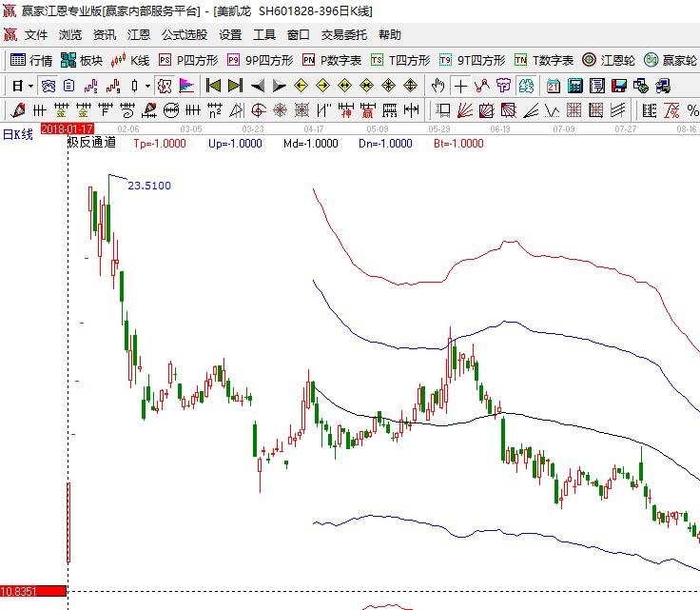This screenshot has height=610, width=700.
Task: Click the floppy disk save icon
Action: [x=619, y=86]
